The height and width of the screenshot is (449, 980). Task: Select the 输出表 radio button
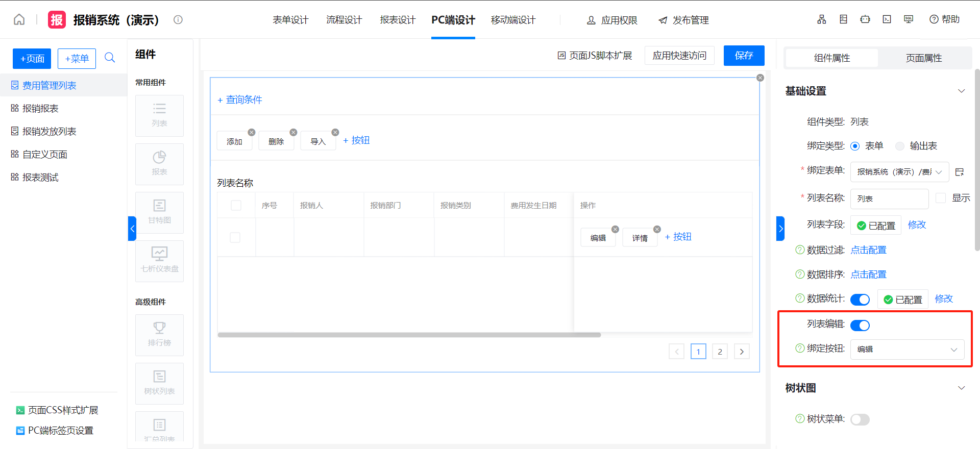900,146
